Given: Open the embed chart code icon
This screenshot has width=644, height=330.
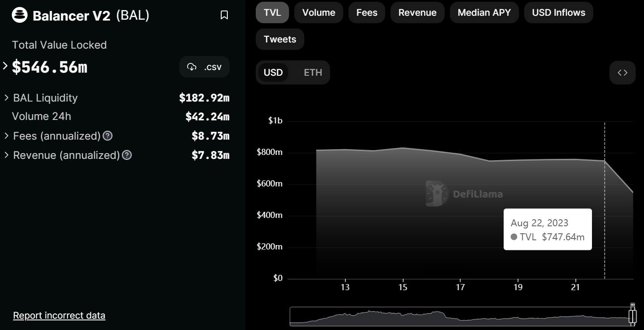Looking at the screenshot, I should (x=622, y=73).
